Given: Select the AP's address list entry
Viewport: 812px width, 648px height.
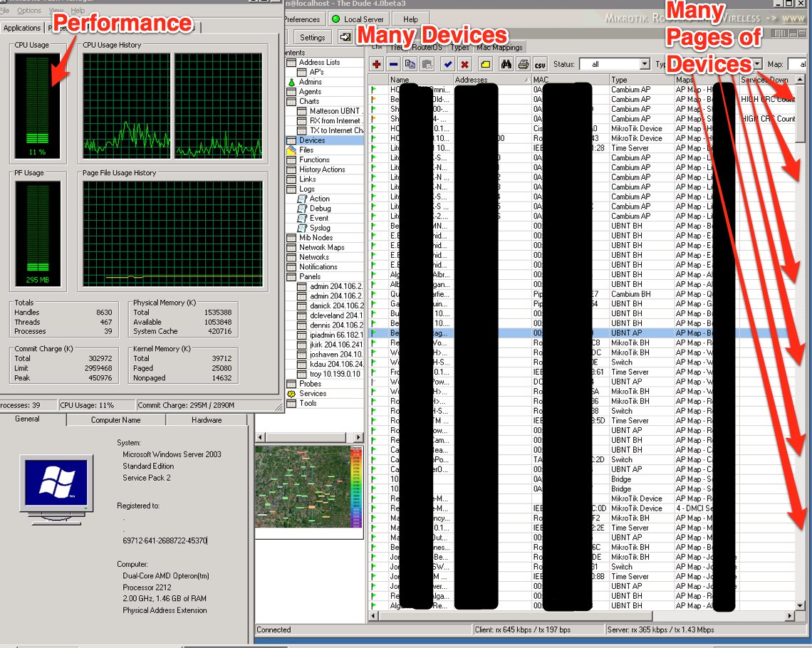Looking at the screenshot, I should tap(316, 72).
